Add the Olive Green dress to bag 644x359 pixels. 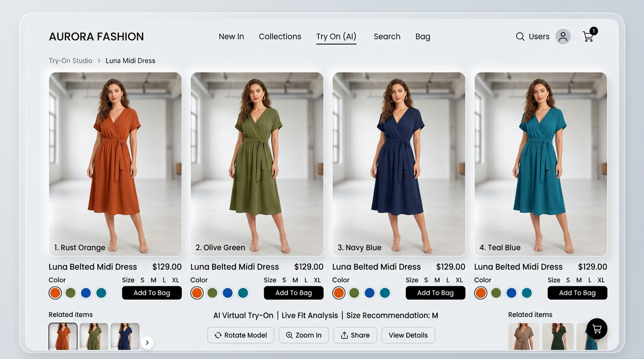pos(293,293)
